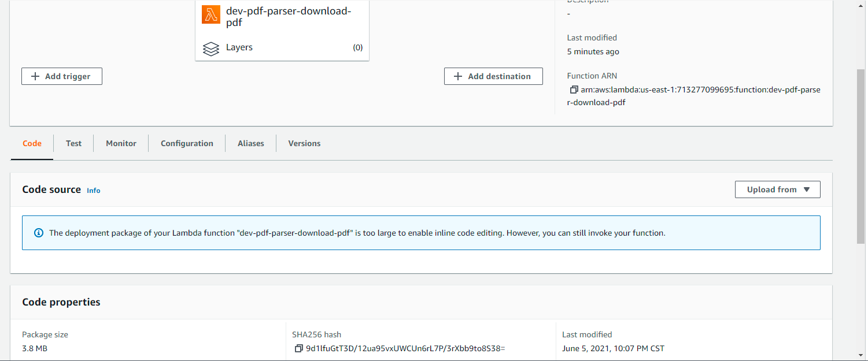The image size is (868, 361).
Task: Click the Layers stack icon
Action: pyautogui.click(x=211, y=49)
